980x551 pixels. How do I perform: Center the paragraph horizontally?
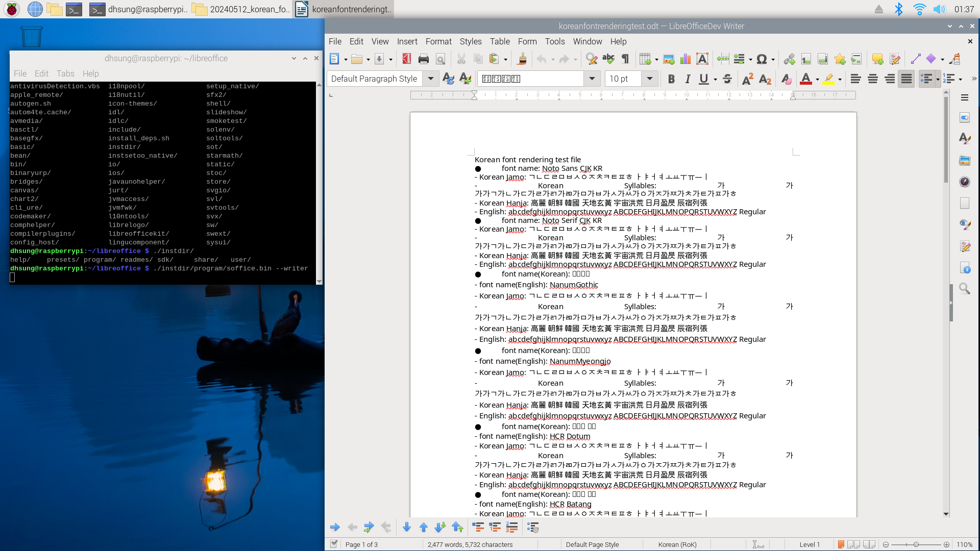point(872,79)
